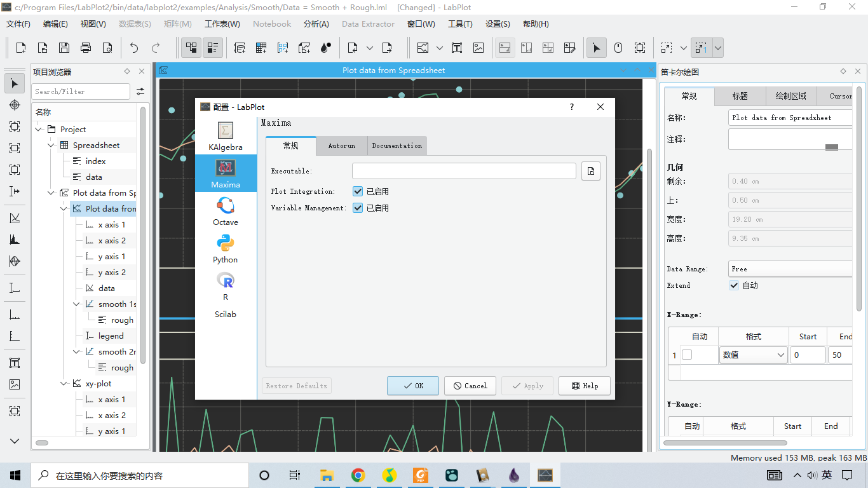Click the Save project toolbar icon
This screenshot has height=488, width=868.
point(64,48)
